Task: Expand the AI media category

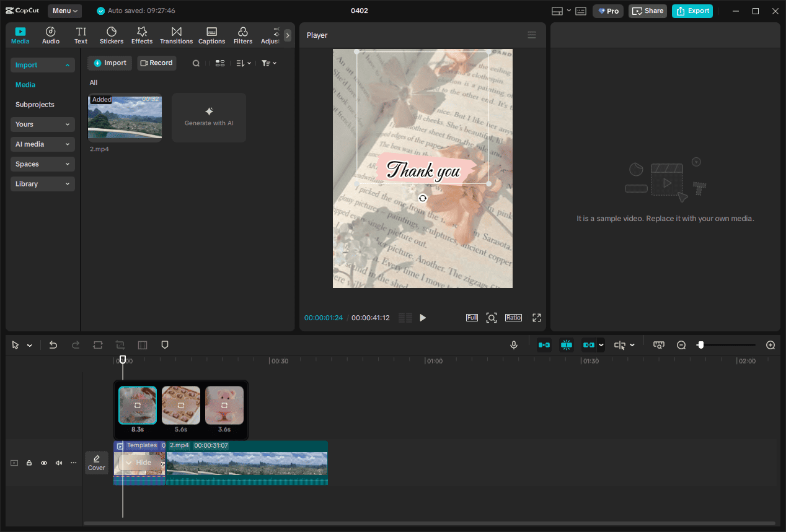Action: (42, 144)
